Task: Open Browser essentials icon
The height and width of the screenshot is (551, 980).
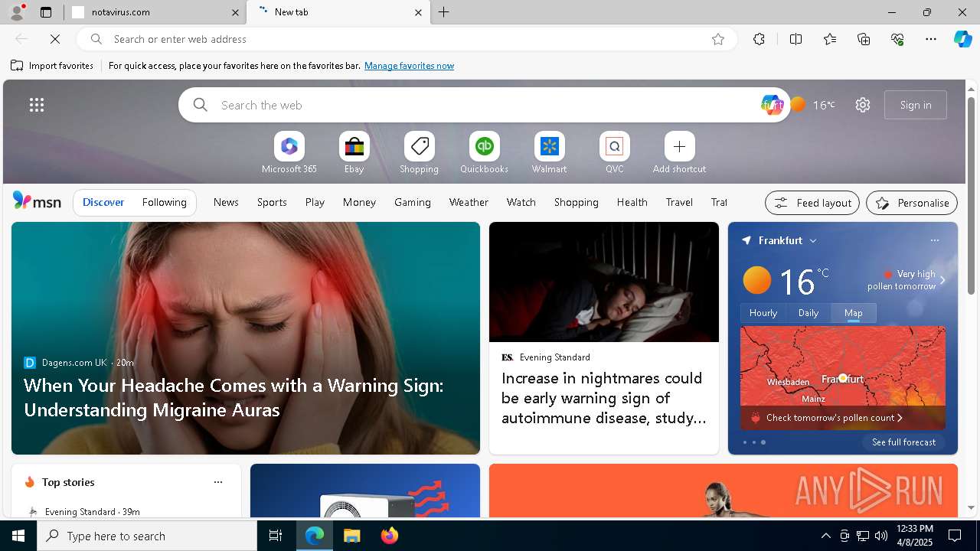Action: point(898,39)
